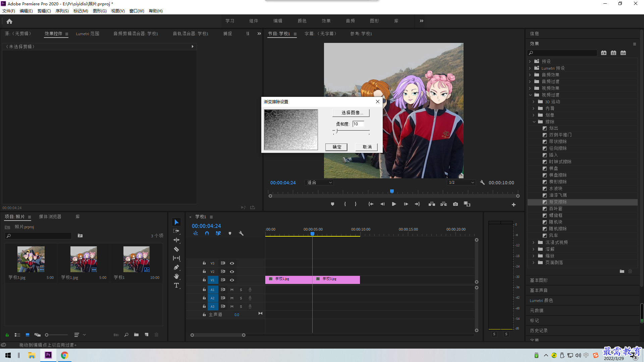644x362 pixels.
Task: Switch to 媒体浏览器 tab
Action: point(50,217)
